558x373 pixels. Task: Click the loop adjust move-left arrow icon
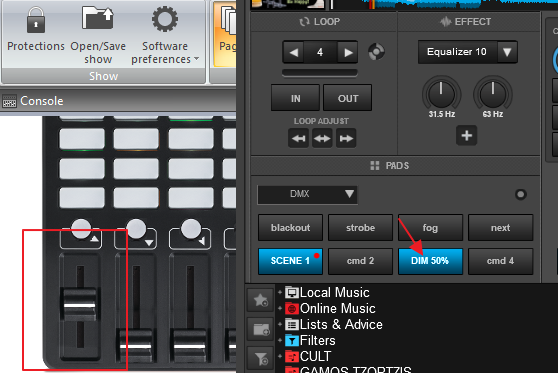(x=299, y=138)
